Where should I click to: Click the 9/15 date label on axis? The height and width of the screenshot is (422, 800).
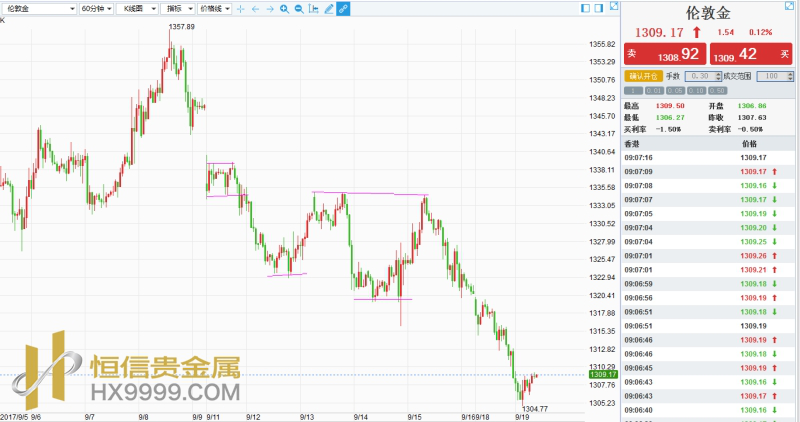[x=414, y=417]
